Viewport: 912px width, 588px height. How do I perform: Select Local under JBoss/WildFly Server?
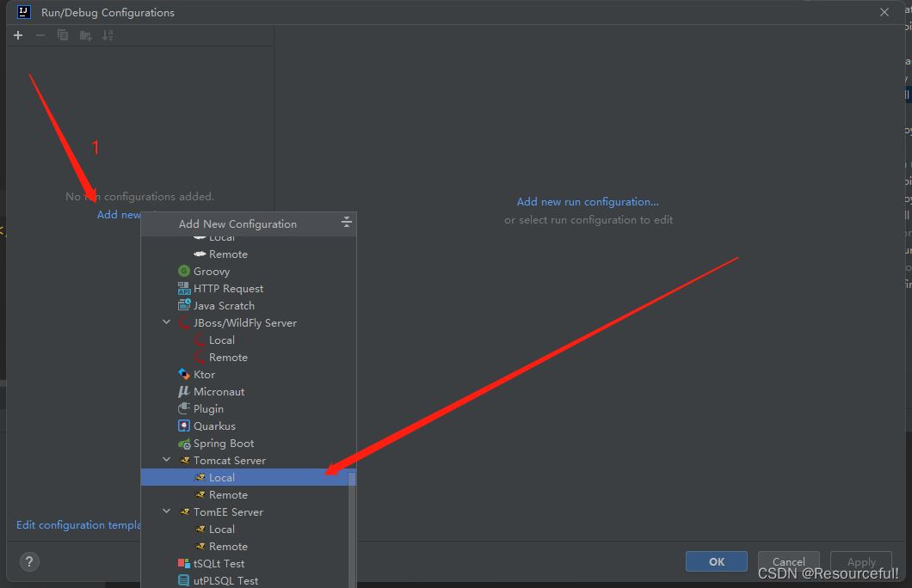(249, 340)
